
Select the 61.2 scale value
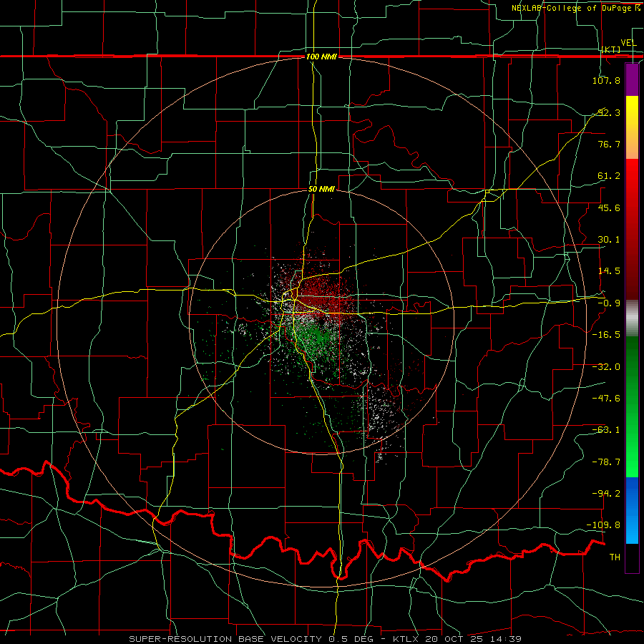coord(609,176)
